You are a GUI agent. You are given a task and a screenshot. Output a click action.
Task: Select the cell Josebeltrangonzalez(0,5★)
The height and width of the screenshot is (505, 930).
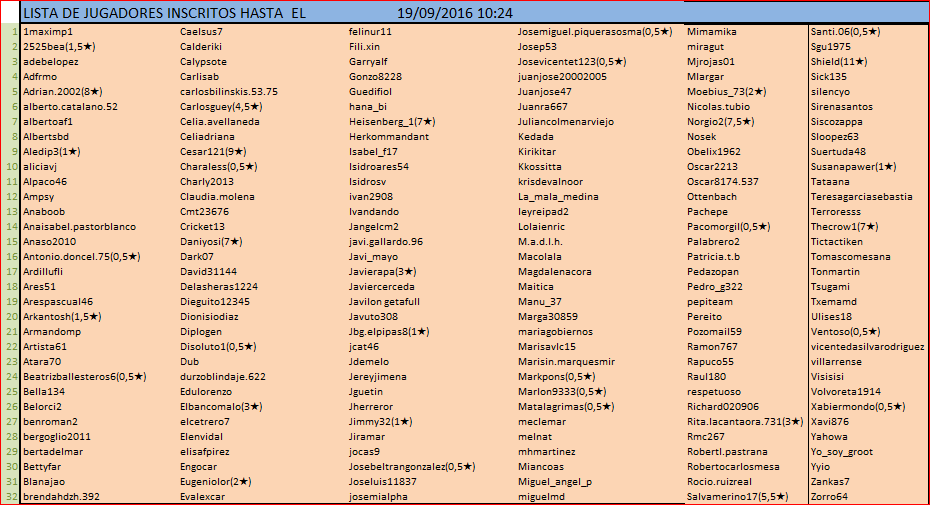click(x=412, y=466)
